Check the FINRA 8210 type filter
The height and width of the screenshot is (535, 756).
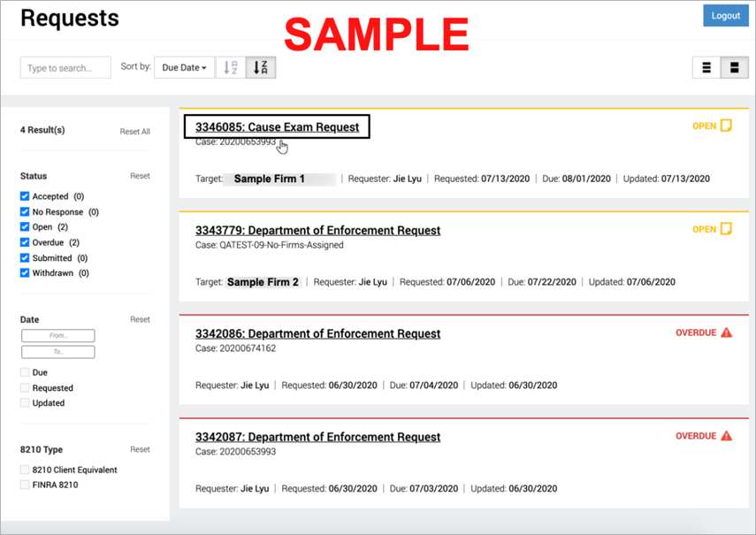click(x=25, y=484)
